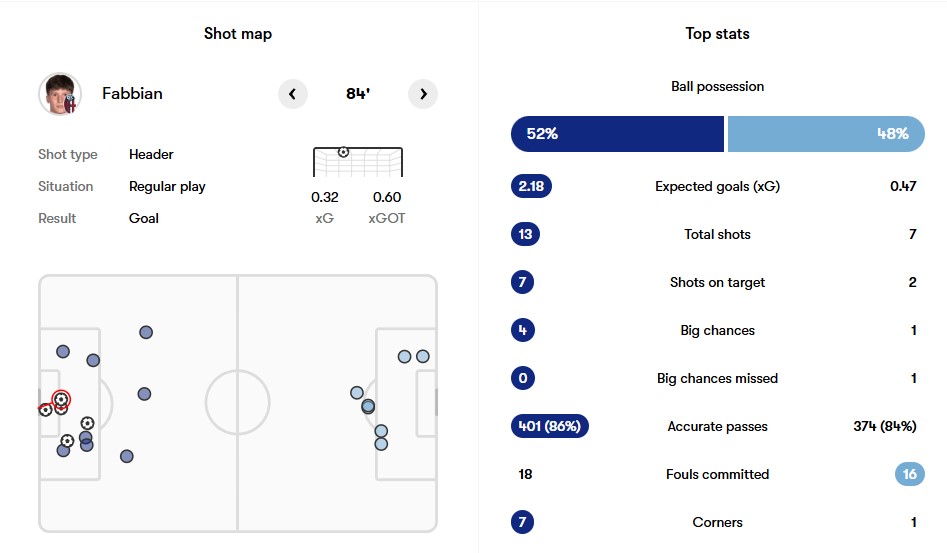Click the 84' minute label
Viewport: 947px width, 553px height.
click(358, 94)
